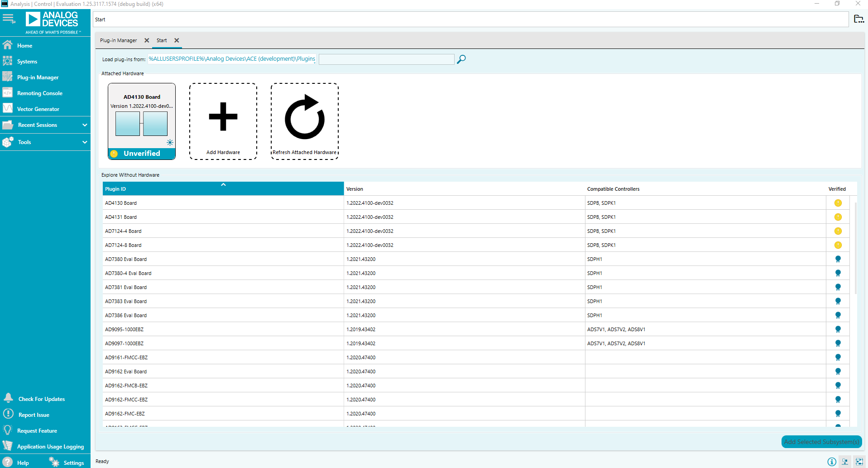Select the AD9162-FMCC-EBZ row
Viewport: 868px width, 468px height.
pyautogui.click(x=476, y=400)
